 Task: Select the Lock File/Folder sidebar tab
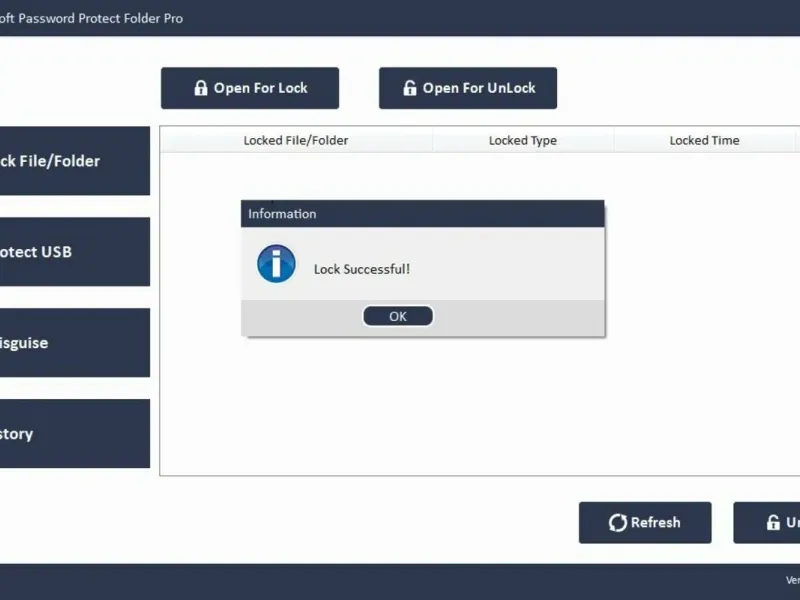(75, 161)
